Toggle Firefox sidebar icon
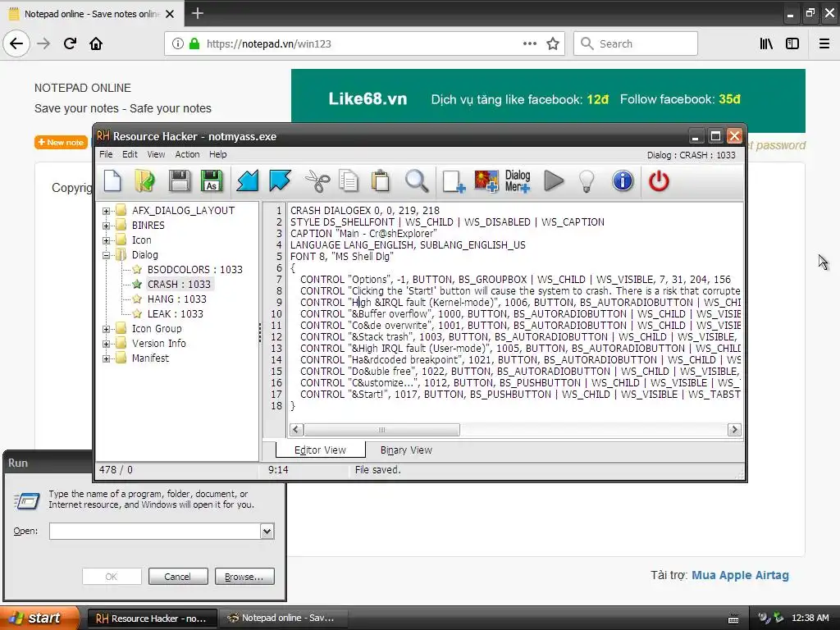Screen dimensions: 840x630 coord(792,43)
